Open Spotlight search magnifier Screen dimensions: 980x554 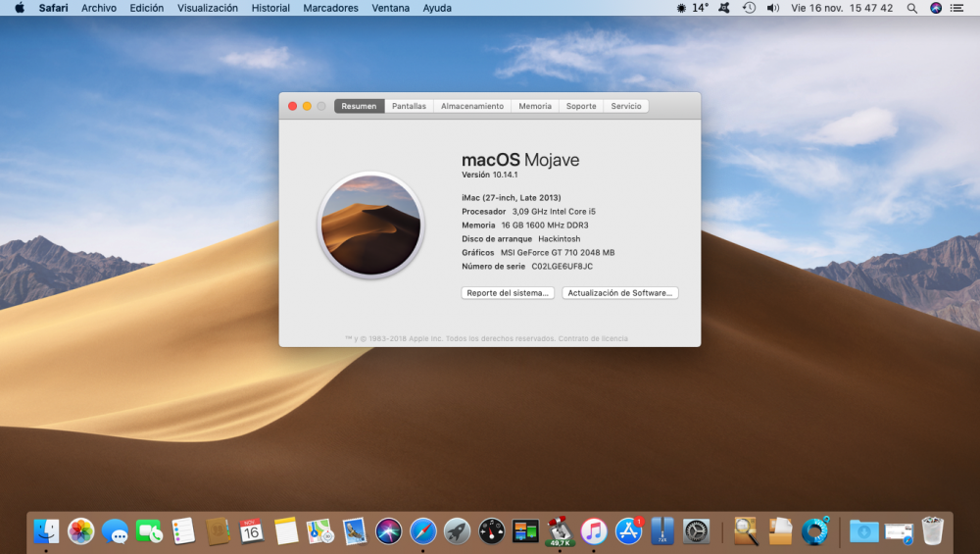(x=911, y=8)
